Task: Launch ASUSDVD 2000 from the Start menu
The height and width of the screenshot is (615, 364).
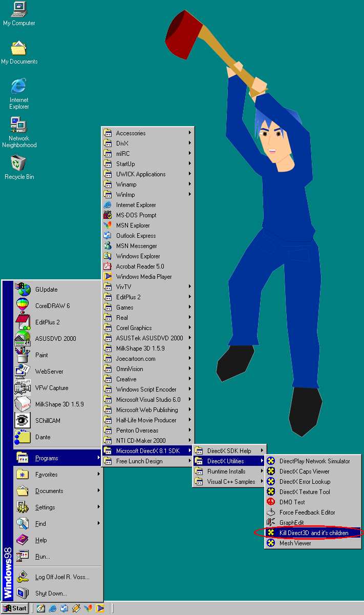Action: 58,339
